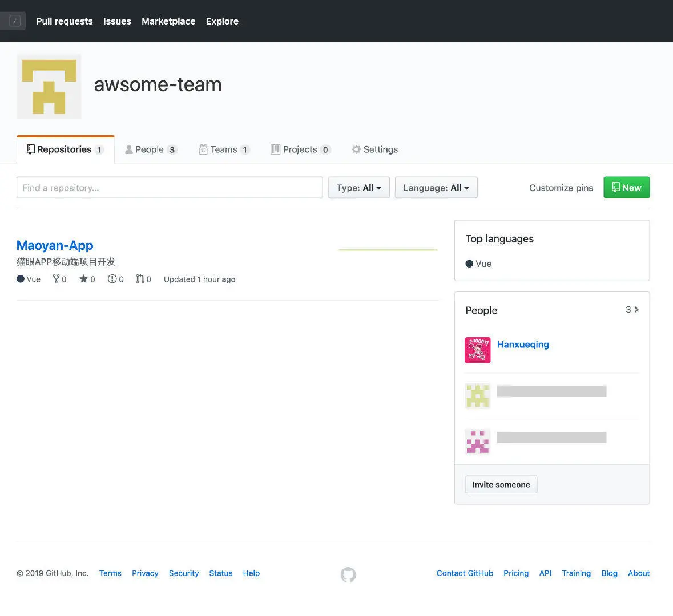Switch to the People tab
Image resolution: width=673 pixels, height=616 pixels.
pyautogui.click(x=151, y=149)
